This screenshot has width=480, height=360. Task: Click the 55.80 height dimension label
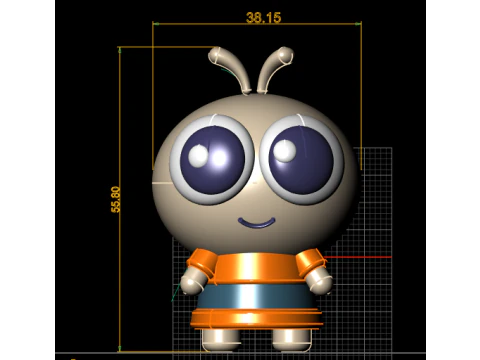pyautogui.click(x=116, y=199)
